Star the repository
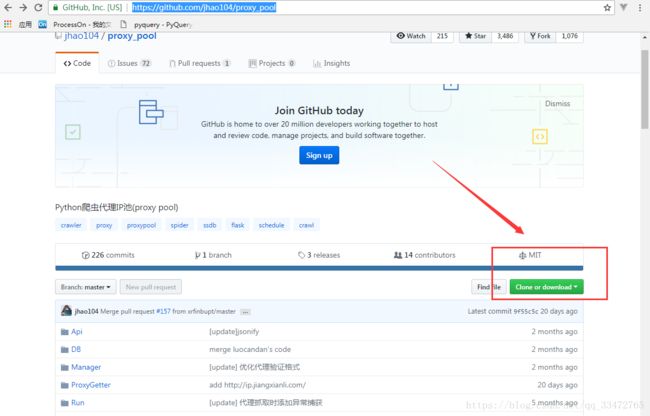 [x=475, y=36]
